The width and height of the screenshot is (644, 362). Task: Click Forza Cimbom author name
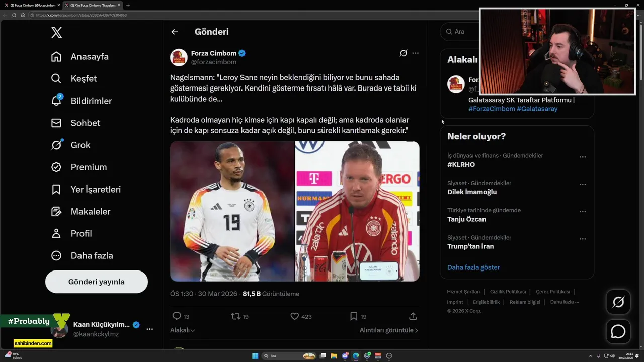214,53
